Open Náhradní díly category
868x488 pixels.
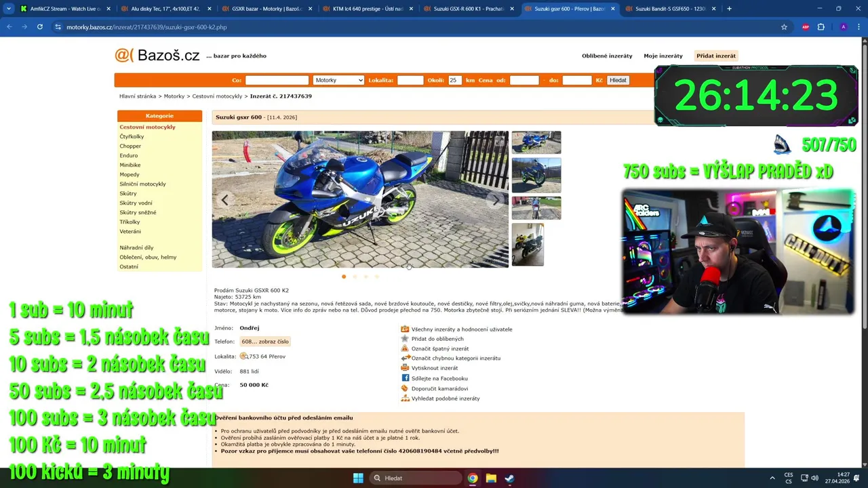(x=136, y=247)
